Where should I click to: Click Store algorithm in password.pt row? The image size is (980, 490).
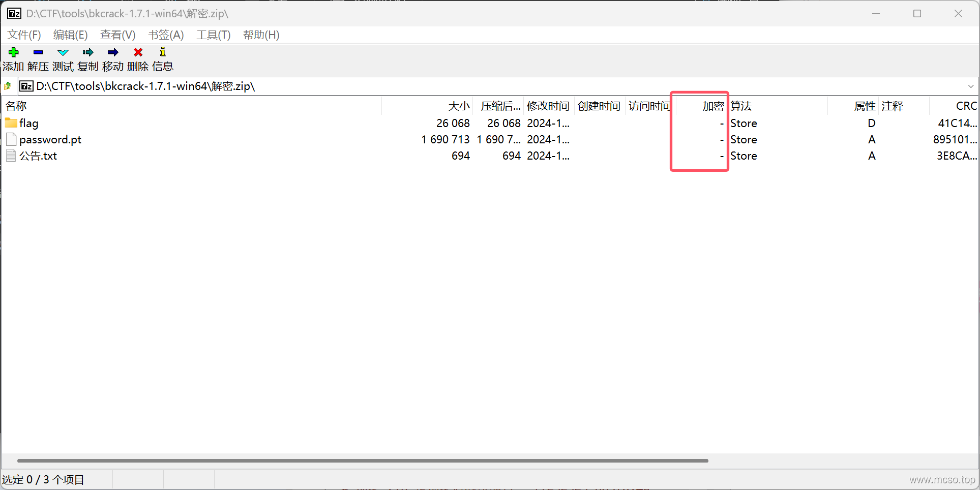click(744, 139)
